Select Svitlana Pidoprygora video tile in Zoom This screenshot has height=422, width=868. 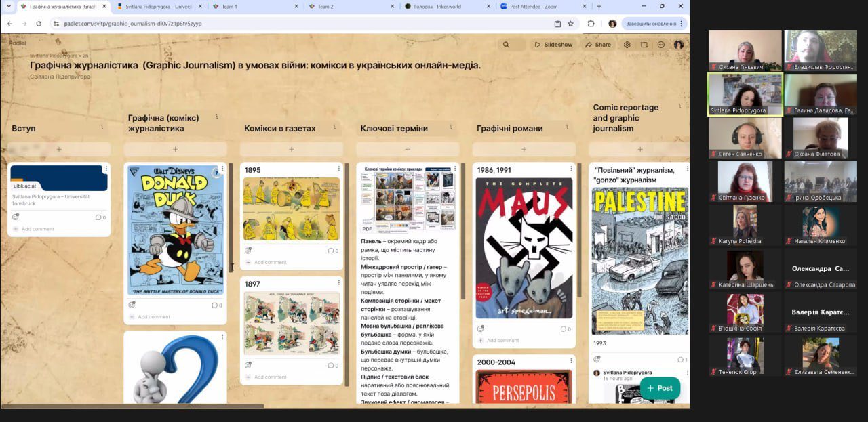coord(745,94)
